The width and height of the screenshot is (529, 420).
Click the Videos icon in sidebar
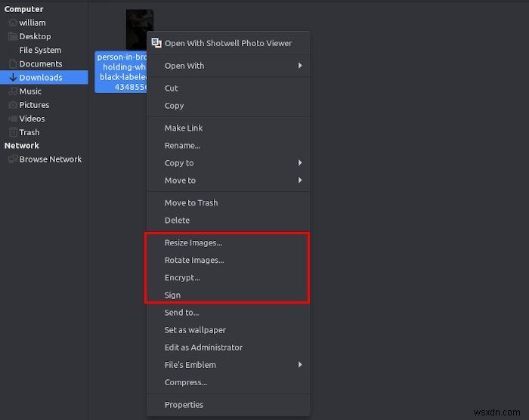pos(13,119)
